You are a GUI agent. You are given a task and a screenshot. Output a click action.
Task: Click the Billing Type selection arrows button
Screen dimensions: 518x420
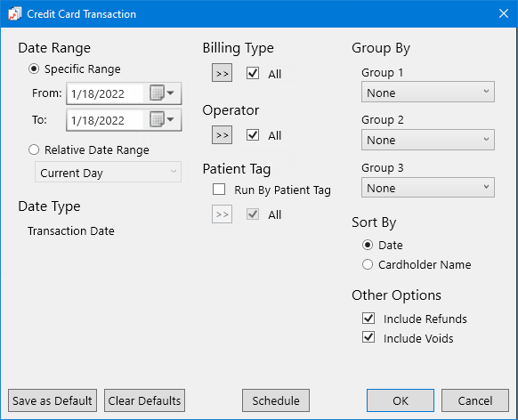222,73
